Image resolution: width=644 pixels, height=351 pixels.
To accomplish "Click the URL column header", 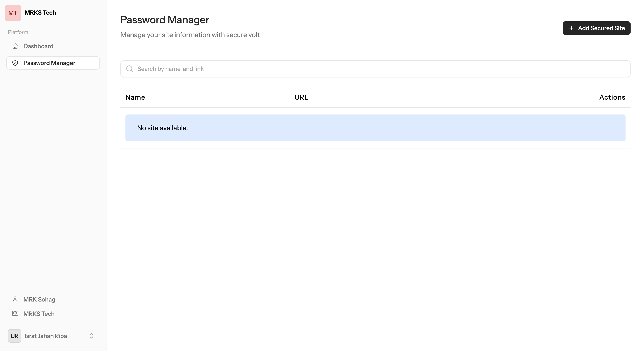I will 301,97.
